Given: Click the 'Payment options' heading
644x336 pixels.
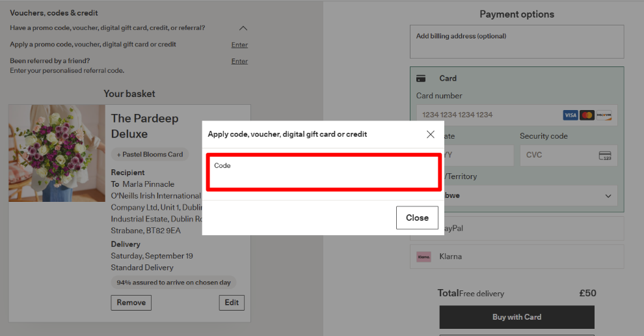Looking at the screenshot, I should point(517,14).
